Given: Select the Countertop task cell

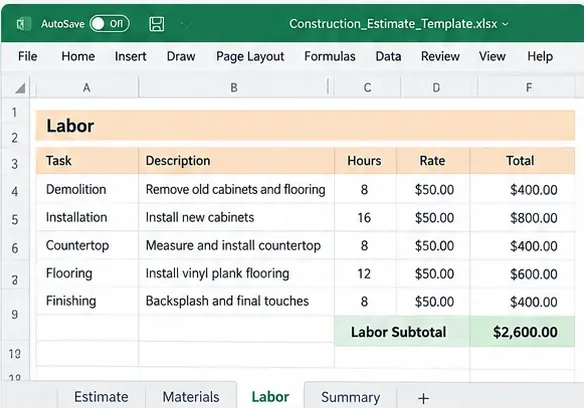Looking at the screenshot, I should [87, 246].
